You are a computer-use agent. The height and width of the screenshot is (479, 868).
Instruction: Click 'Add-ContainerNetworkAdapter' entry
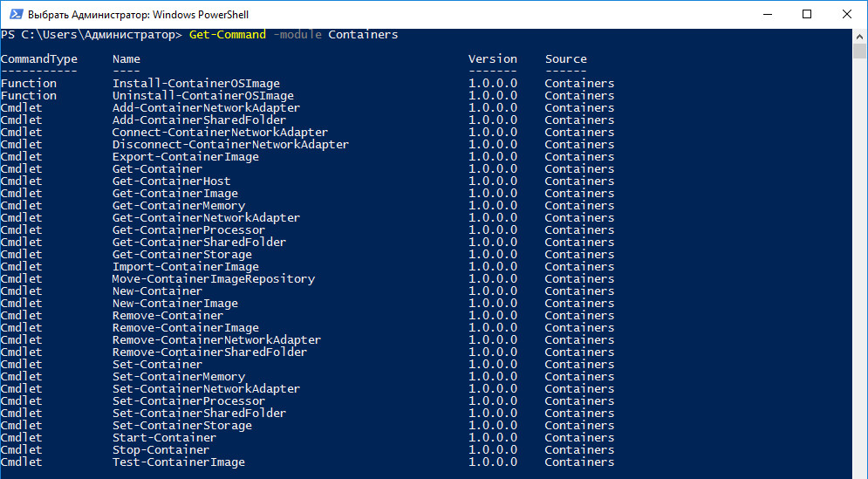[x=206, y=107]
